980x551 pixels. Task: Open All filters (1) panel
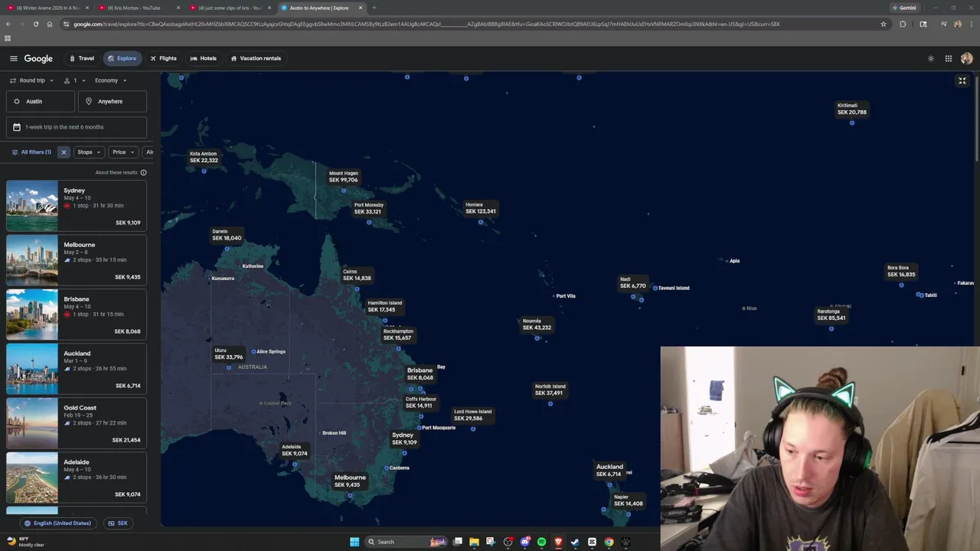coord(31,152)
